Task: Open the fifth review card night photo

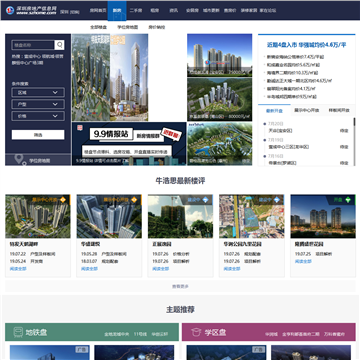Action: click(323, 216)
